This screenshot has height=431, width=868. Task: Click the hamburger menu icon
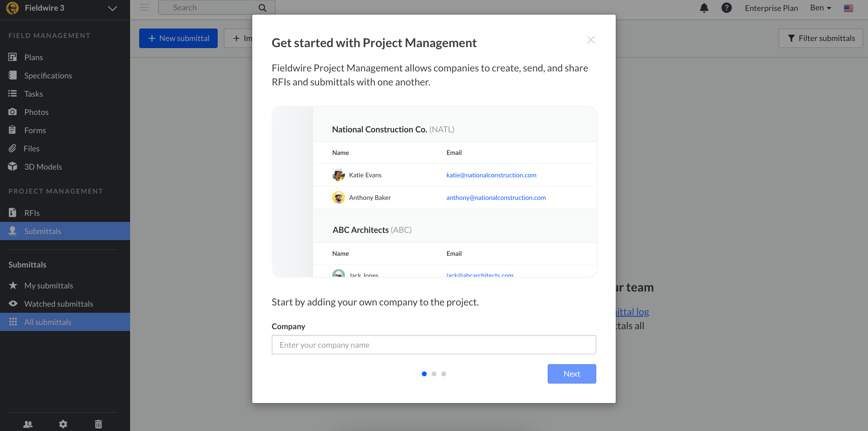coord(144,7)
